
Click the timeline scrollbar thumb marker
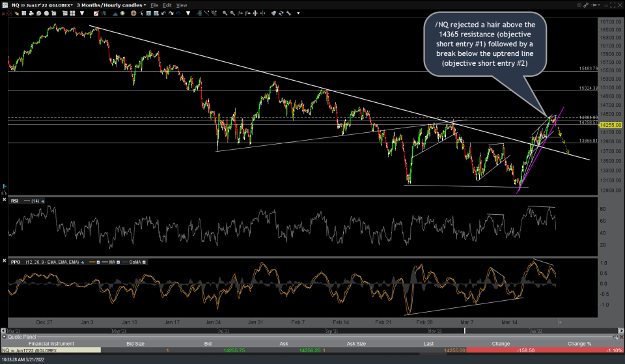point(465,331)
